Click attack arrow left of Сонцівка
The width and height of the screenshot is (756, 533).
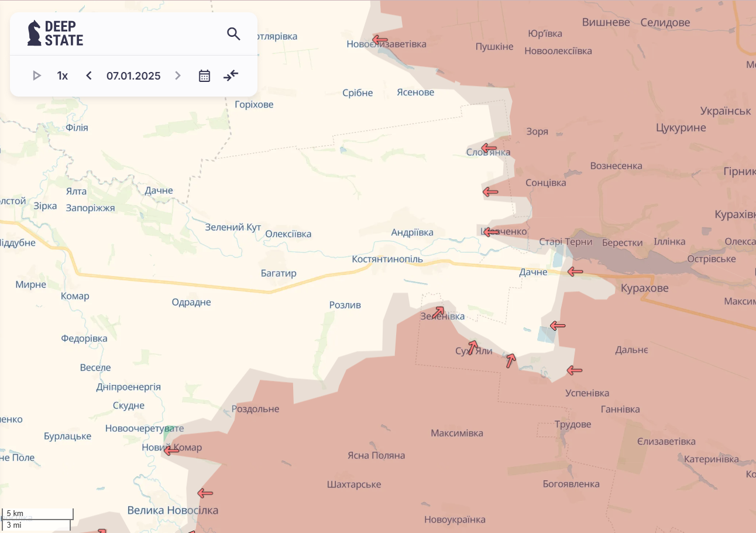point(490,191)
